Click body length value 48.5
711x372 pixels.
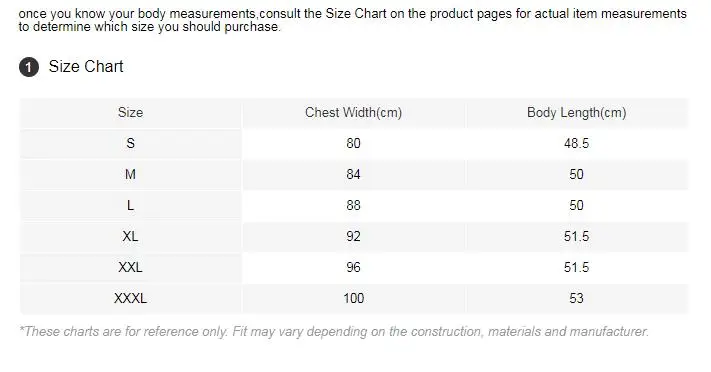tap(576, 143)
